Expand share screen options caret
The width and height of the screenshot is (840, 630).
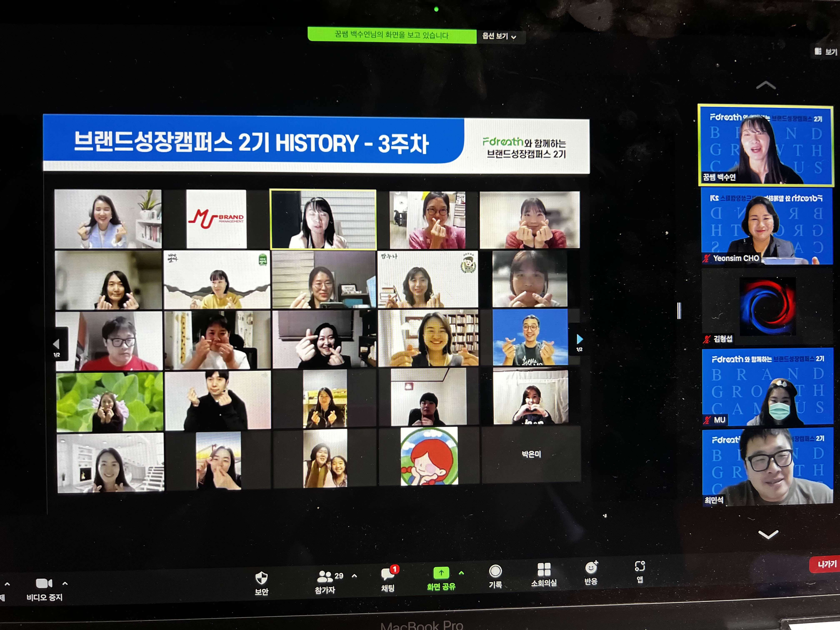461,573
